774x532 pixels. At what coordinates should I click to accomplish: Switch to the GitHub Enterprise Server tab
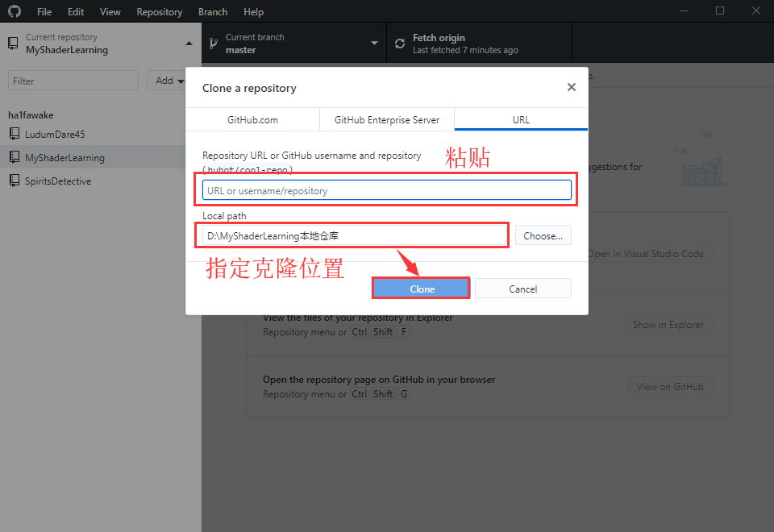click(x=387, y=119)
